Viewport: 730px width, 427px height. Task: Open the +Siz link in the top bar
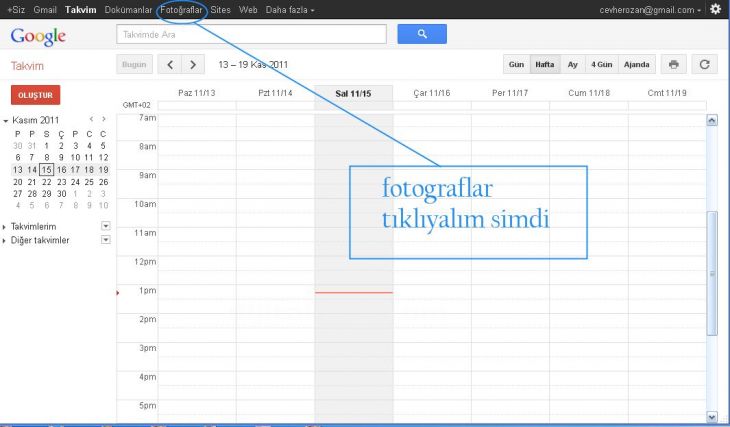tap(16, 10)
